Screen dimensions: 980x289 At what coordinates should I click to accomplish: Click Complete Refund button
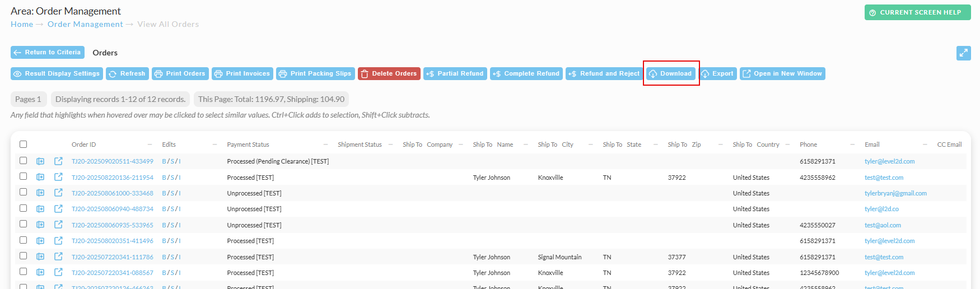(x=526, y=73)
